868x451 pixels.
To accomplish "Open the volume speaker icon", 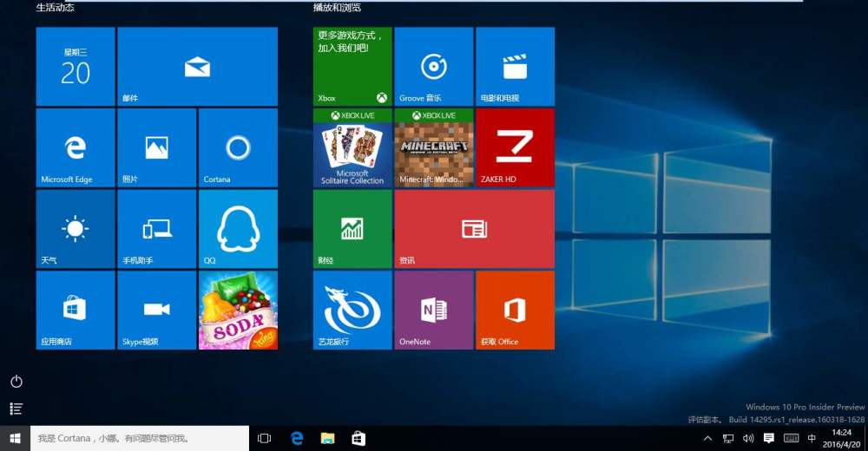I will (748, 438).
